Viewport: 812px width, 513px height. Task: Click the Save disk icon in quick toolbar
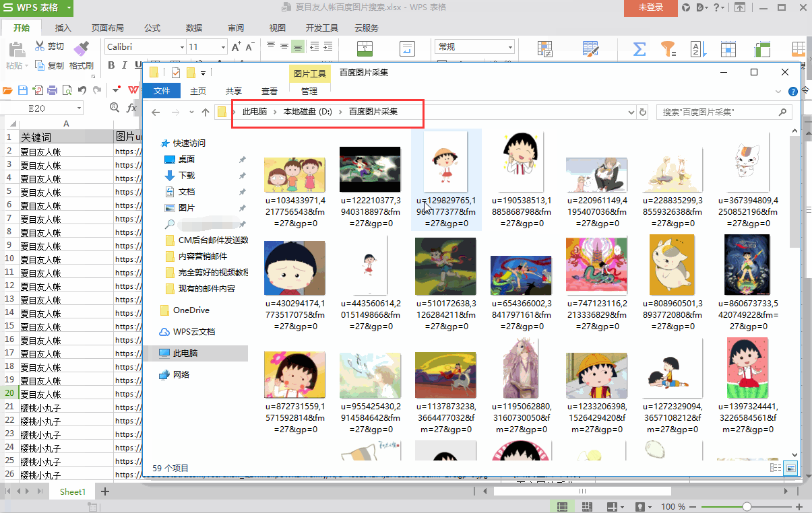[x=23, y=90]
